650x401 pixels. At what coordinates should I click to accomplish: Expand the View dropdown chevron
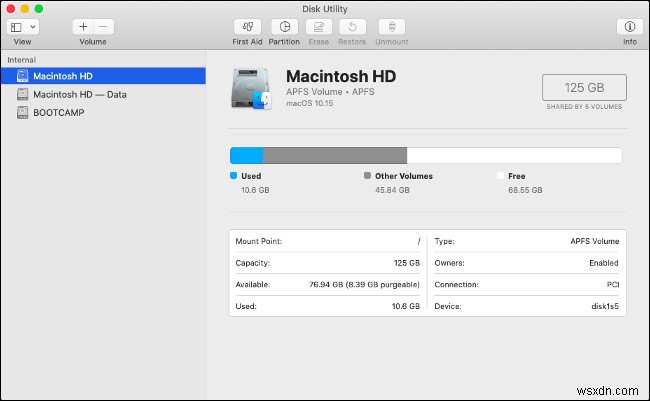(x=32, y=27)
